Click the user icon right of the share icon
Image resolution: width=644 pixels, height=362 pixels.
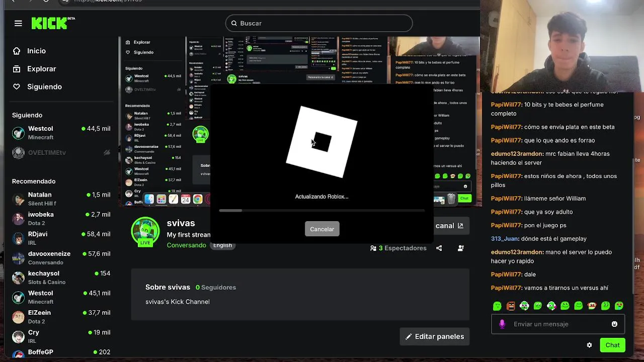tap(460, 248)
